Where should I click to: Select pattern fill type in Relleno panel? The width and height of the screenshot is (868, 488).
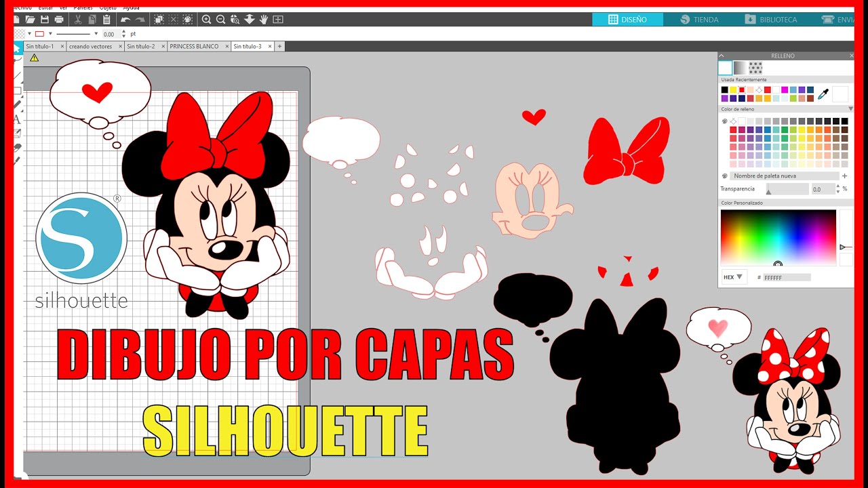click(755, 68)
